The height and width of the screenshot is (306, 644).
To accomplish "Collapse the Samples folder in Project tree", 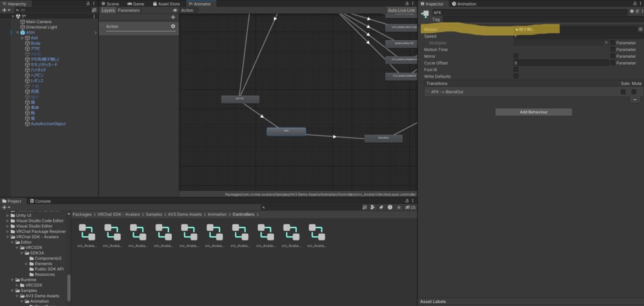I will click(x=13, y=290).
